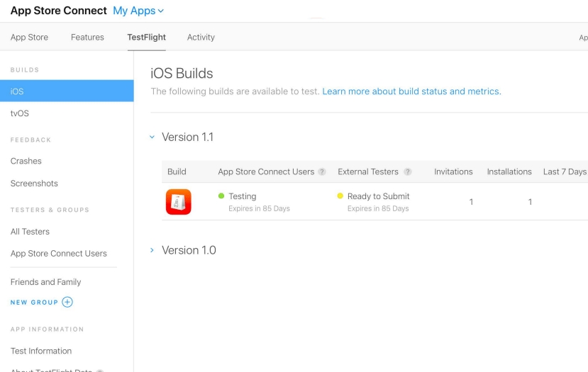Collapse the Version 1.1 section
This screenshot has width=588, height=372.
(x=152, y=137)
